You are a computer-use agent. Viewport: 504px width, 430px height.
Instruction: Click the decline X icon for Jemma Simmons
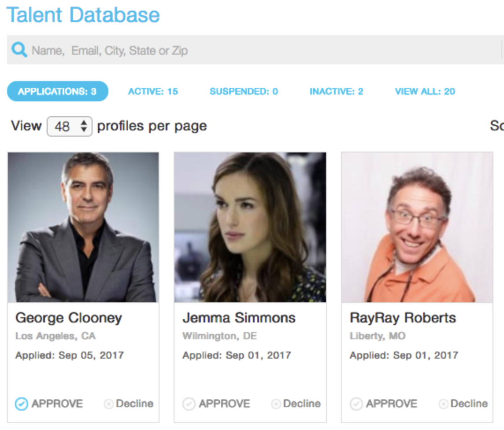(276, 404)
